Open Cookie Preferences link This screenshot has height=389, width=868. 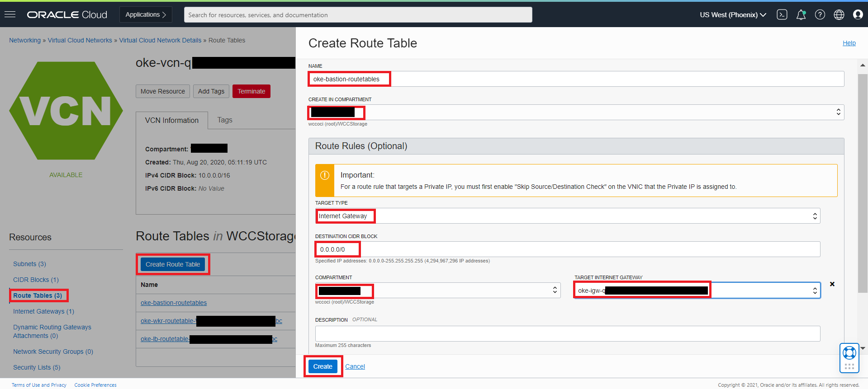95,385
